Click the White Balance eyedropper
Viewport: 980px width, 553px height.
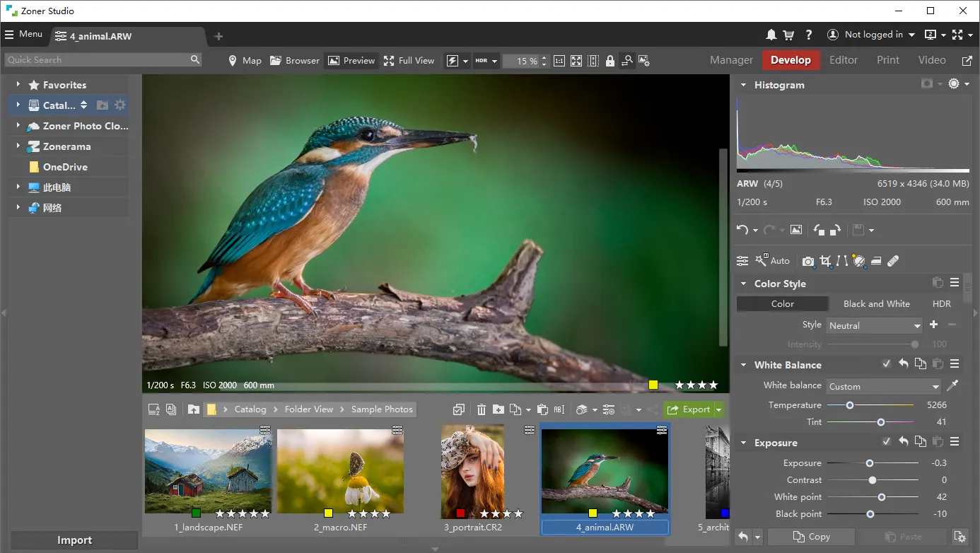[954, 386]
